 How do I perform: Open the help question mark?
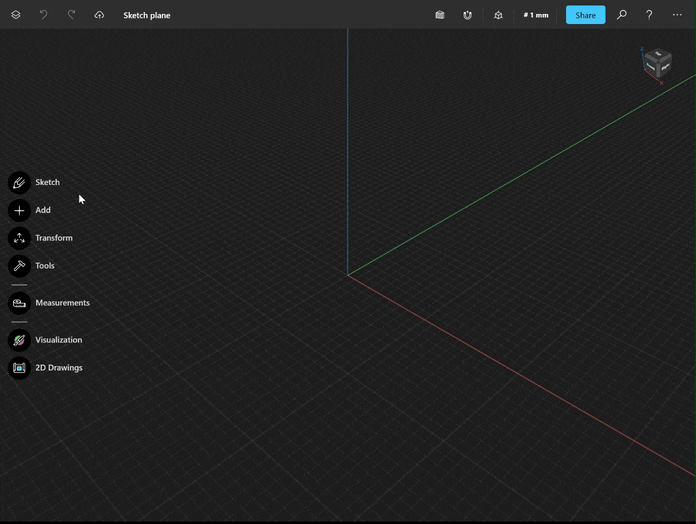(649, 15)
